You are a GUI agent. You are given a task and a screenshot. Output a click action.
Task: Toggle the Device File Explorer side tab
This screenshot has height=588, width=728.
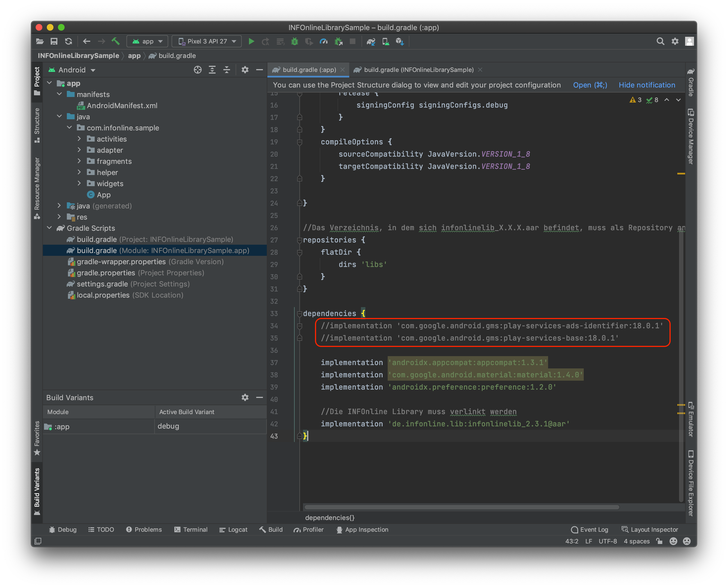(691, 483)
